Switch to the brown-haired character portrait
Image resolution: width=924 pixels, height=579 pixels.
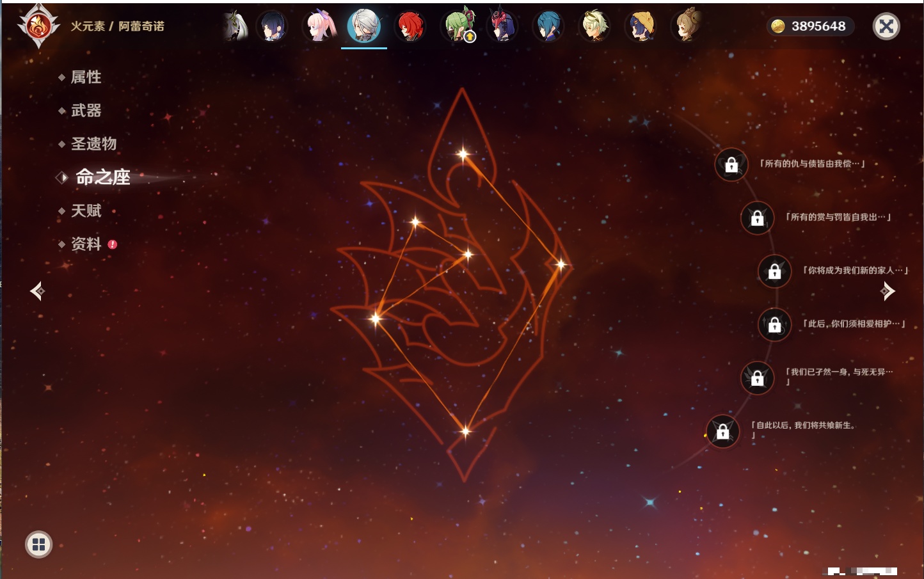[x=687, y=26]
